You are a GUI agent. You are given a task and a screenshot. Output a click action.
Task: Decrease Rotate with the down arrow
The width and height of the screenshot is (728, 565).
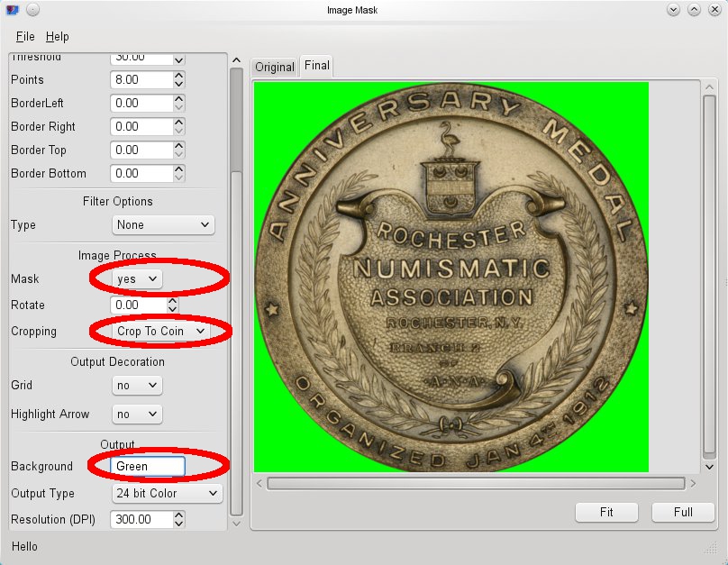[173, 310]
